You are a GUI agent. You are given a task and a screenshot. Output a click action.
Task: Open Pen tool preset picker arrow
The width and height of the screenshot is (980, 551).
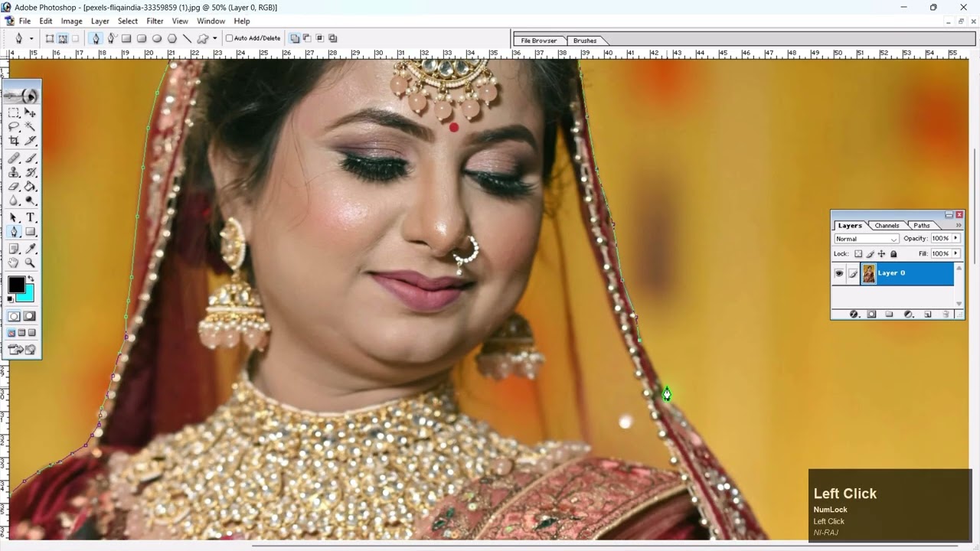click(31, 38)
